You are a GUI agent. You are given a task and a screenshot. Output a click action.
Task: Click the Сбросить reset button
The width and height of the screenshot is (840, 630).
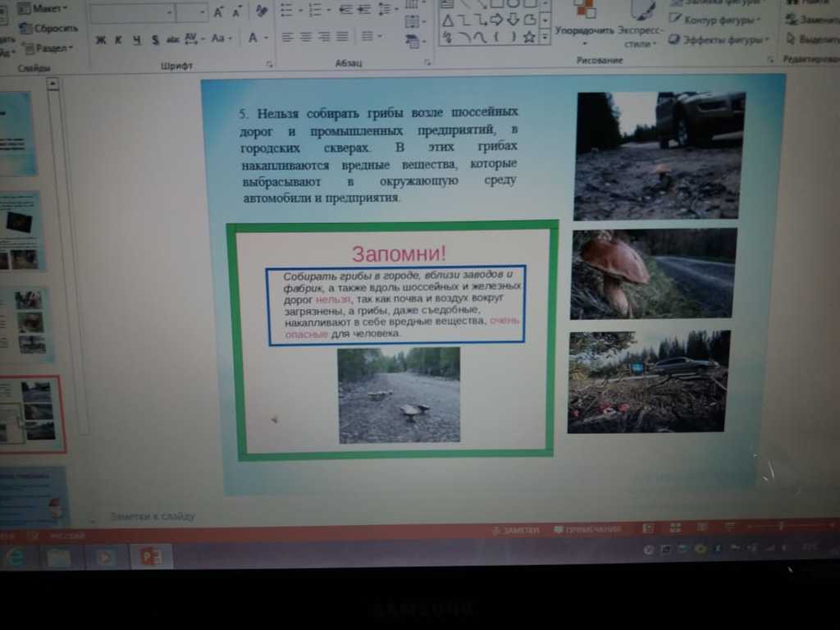(x=48, y=29)
